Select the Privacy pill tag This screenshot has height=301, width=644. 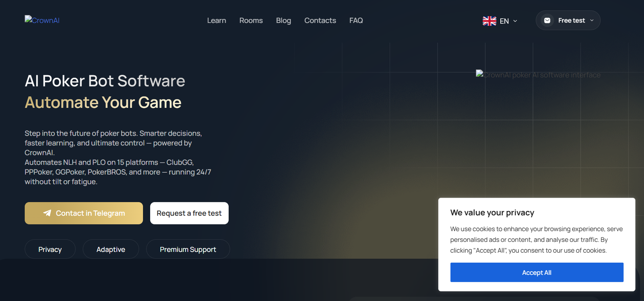pos(50,249)
